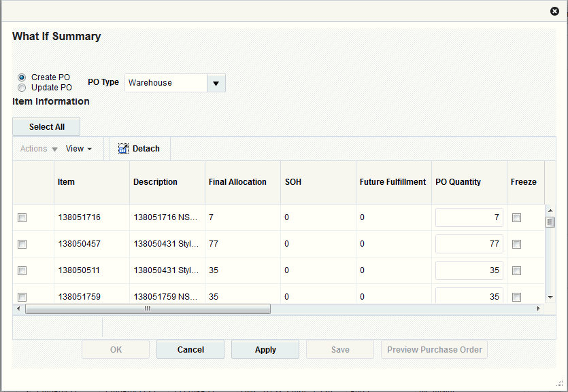Click the Select All button
The width and height of the screenshot is (568, 392).
tap(46, 126)
